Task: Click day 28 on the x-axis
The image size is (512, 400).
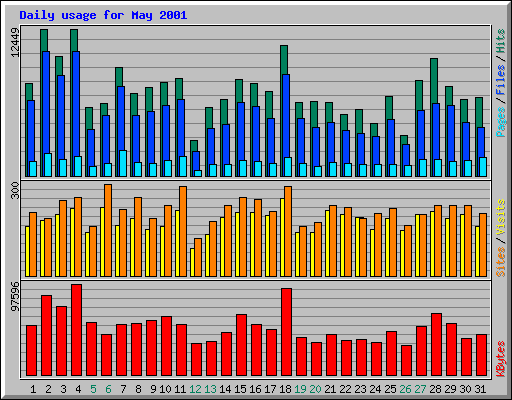Action: point(435,389)
